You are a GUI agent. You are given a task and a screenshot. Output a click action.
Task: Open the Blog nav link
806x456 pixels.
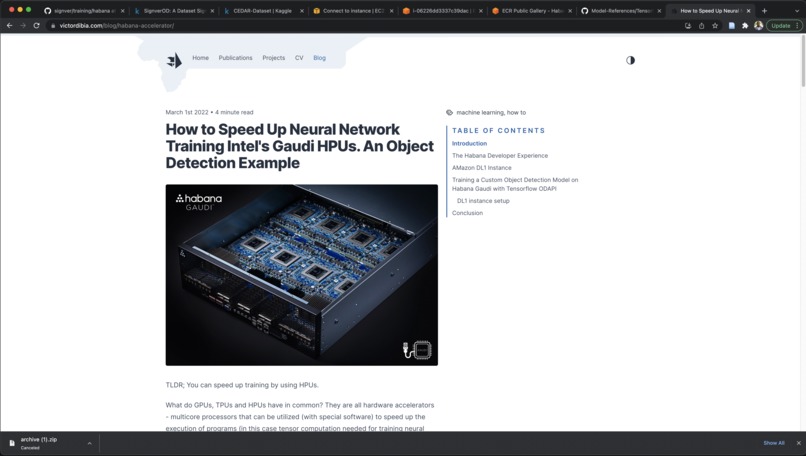pos(319,58)
